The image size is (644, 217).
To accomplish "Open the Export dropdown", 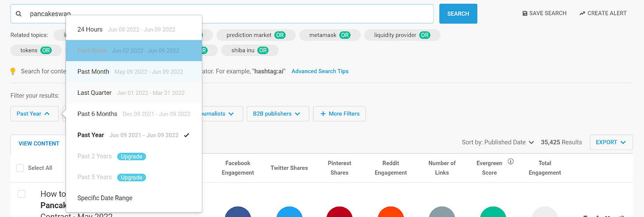I will pos(611,142).
